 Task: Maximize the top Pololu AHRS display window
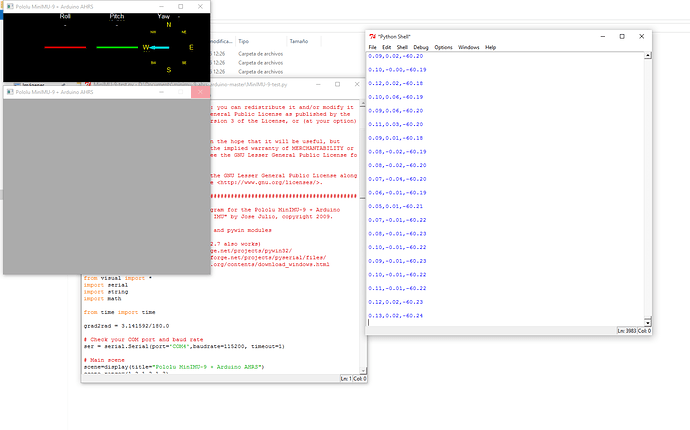tap(180, 5)
